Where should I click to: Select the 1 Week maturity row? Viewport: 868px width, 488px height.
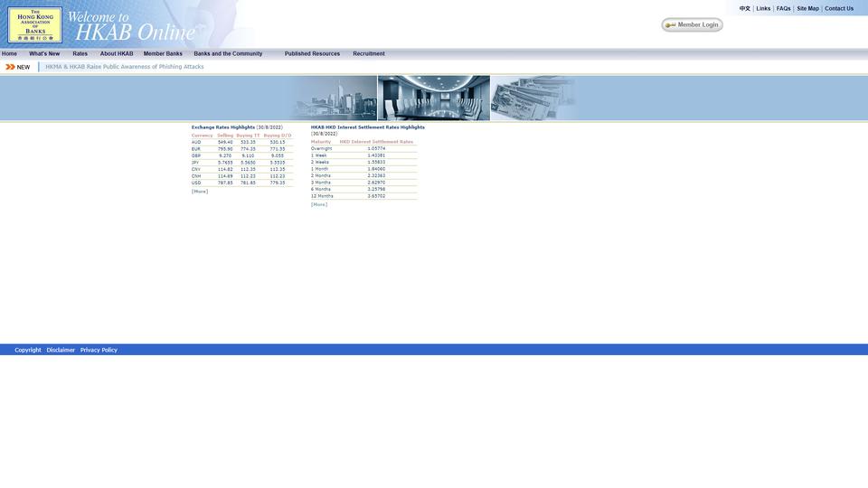tap(363, 155)
